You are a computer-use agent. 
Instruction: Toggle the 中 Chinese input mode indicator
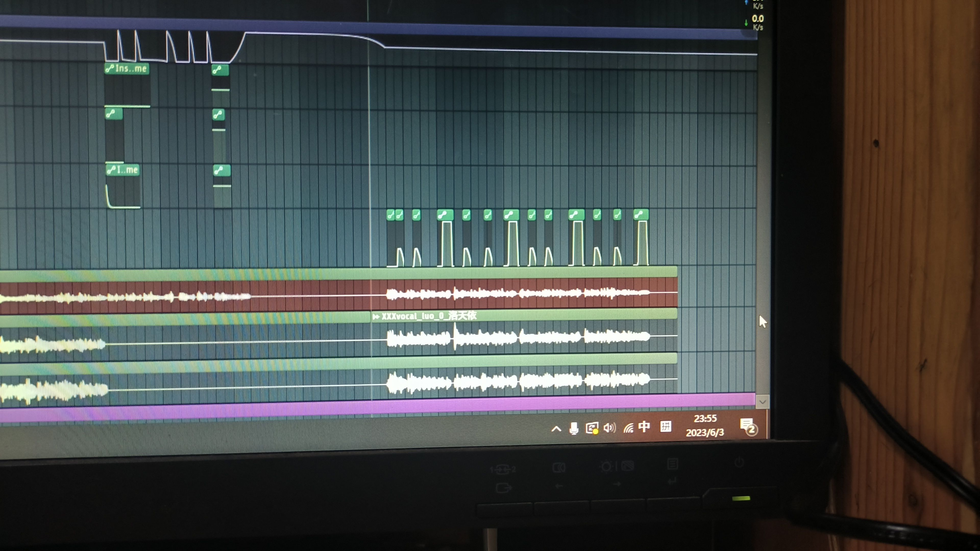(x=644, y=427)
